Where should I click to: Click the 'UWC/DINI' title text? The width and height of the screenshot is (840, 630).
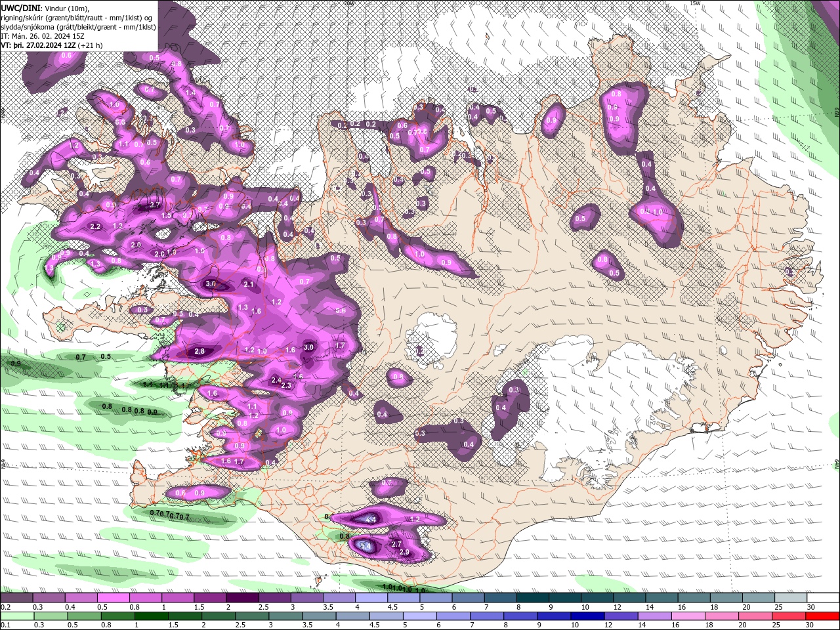[x=21, y=7]
